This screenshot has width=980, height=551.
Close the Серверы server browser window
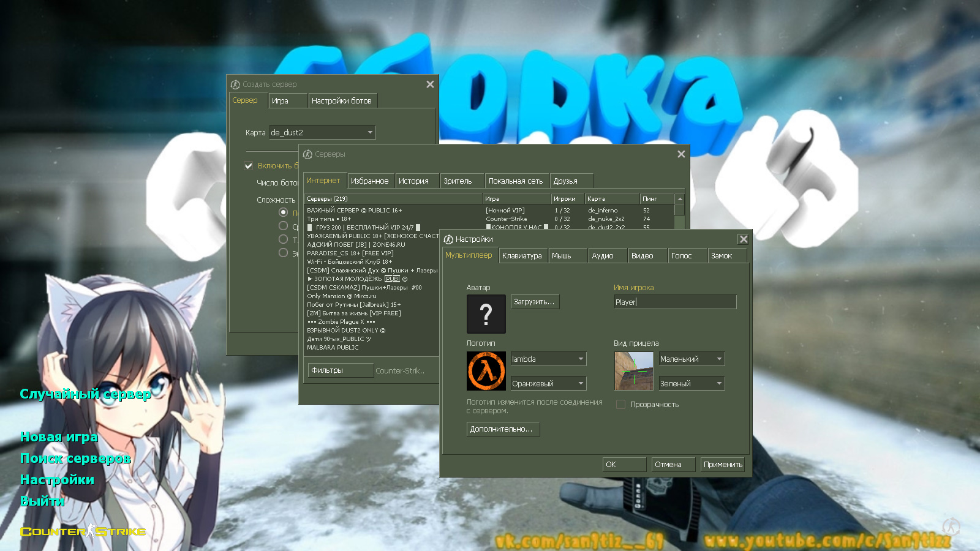point(681,154)
